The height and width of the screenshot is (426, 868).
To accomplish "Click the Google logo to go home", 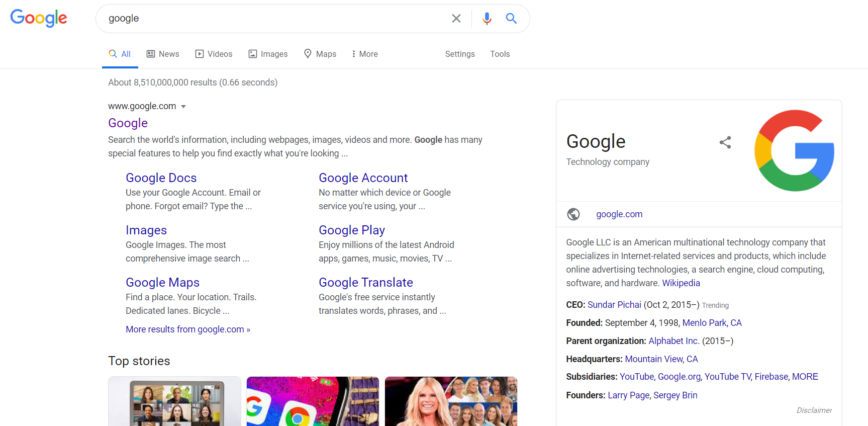I will point(38,19).
